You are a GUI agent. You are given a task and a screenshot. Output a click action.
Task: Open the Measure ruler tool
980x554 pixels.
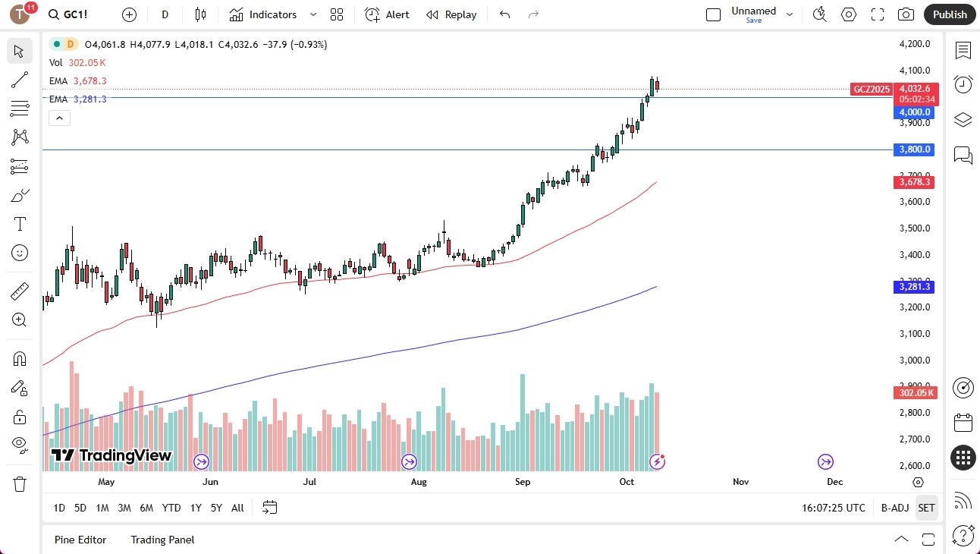point(20,291)
